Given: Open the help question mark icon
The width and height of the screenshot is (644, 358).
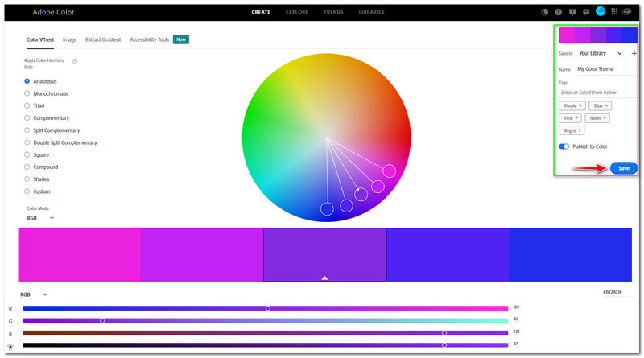Looking at the screenshot, I should [558, 12].
